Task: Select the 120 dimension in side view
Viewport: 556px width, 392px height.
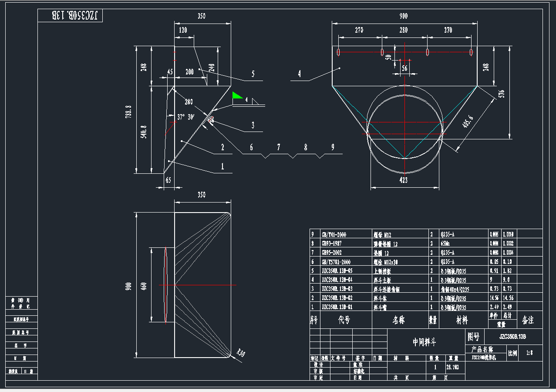Action: 182,30
